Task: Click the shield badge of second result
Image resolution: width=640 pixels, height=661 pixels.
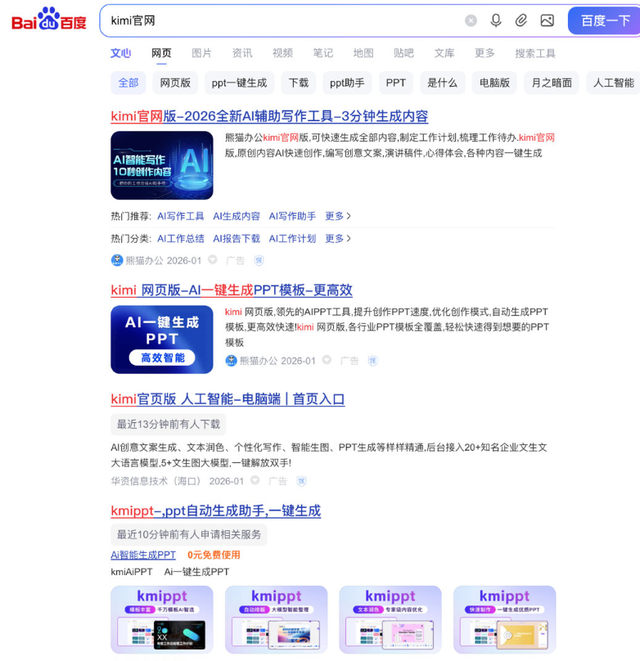Action: point(373,361)
